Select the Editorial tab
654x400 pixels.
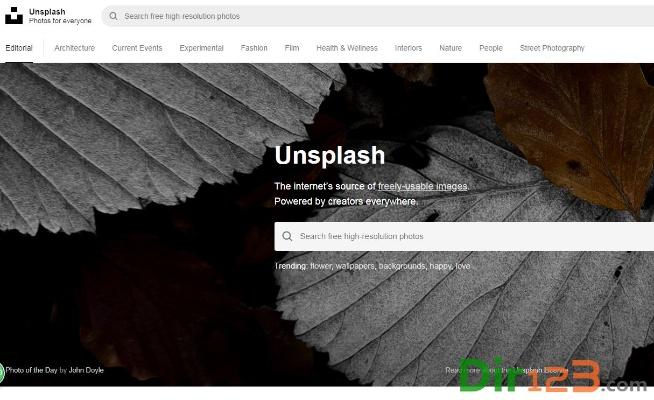click(x=19, y=48)
